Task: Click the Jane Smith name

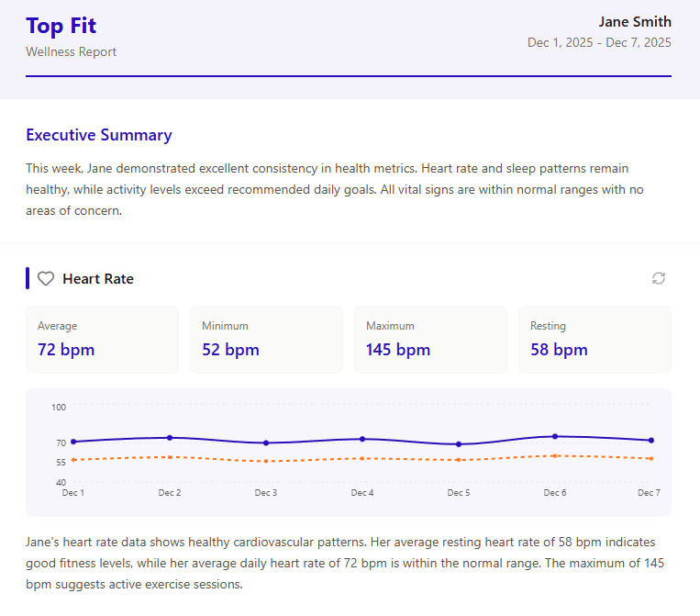Action: 634,22
